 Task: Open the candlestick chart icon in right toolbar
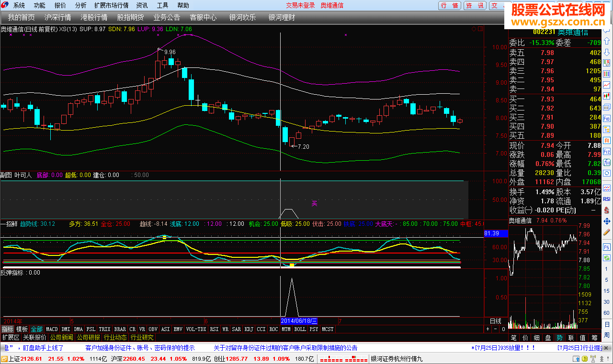606,96
